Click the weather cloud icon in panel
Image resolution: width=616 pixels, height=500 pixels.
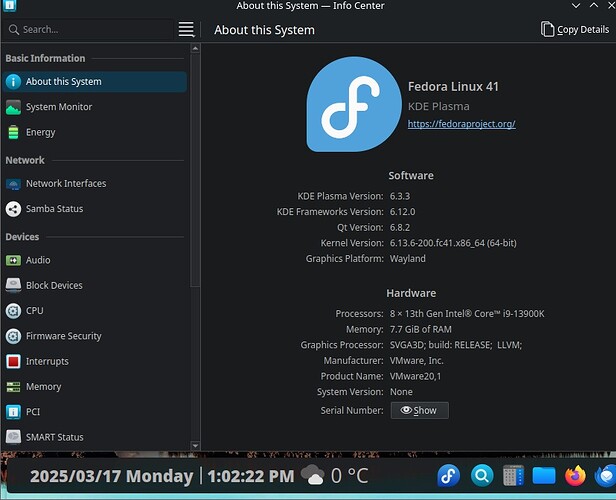coord(313,474)
